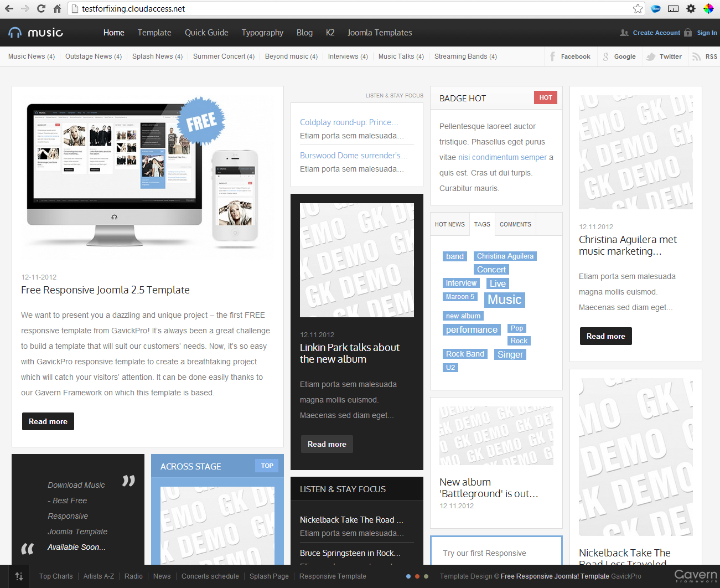Reload the page with the refresh icon
Viewport: 720px width, 588px height.
click(41, 8)
